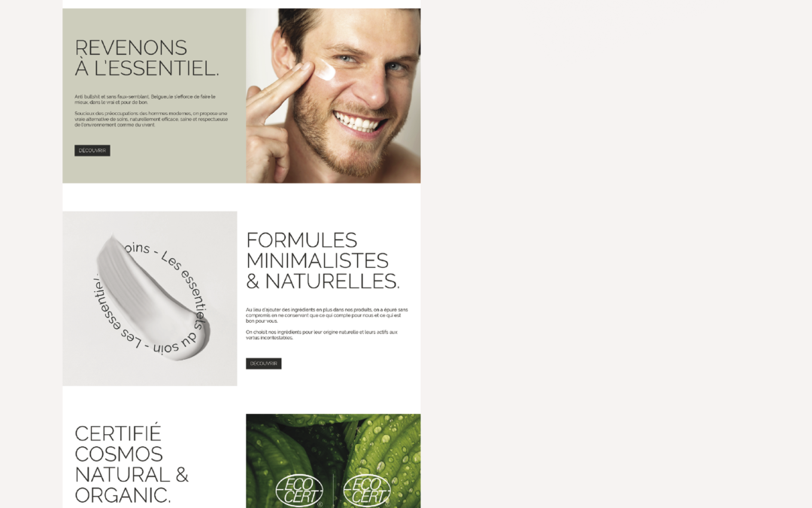
Task: Select the 'Soucieux des préoccupations' paragraph
Action: pyautogui.click(x=151, y=119)
